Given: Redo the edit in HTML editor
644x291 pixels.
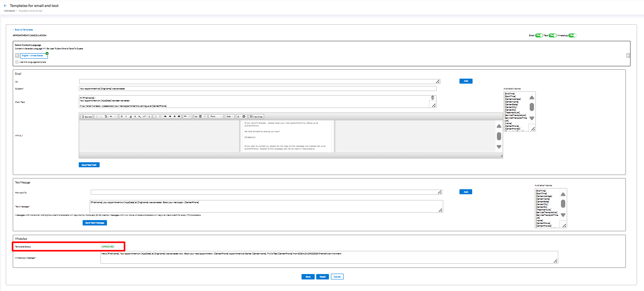Looking at the screenshot, I should (115, 116).
